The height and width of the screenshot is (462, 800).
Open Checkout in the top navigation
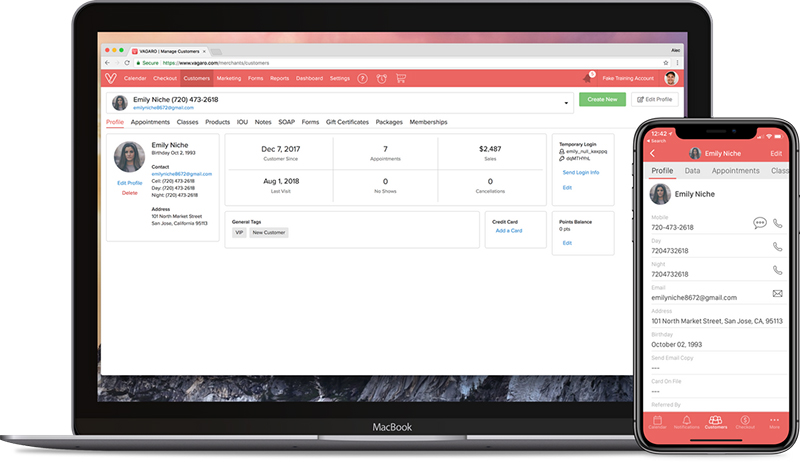[x=165, y=79]
